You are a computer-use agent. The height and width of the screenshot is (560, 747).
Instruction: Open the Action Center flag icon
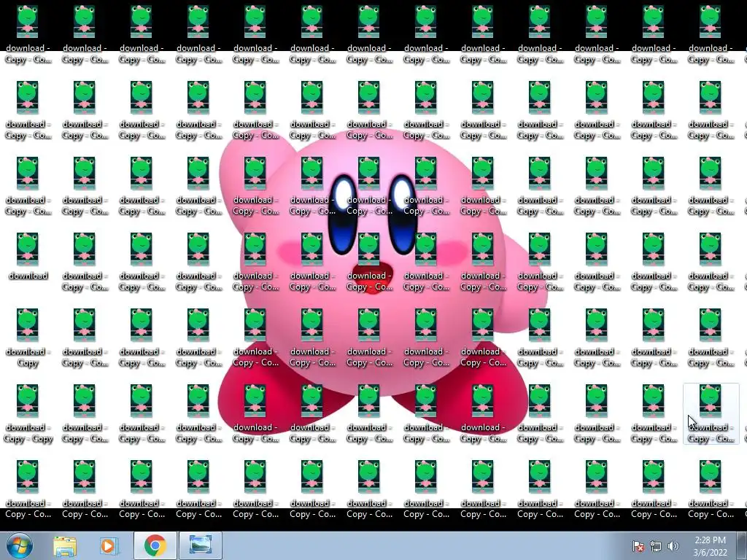point(638,546)
